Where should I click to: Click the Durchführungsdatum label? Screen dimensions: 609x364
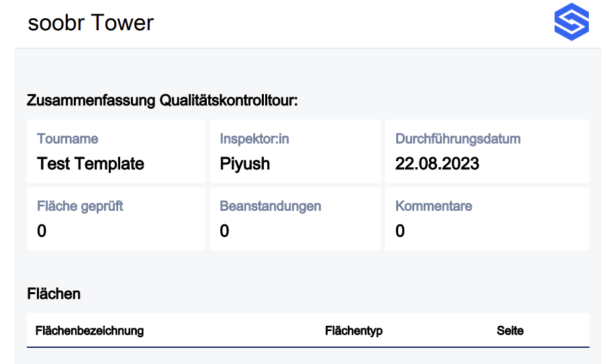458,139
